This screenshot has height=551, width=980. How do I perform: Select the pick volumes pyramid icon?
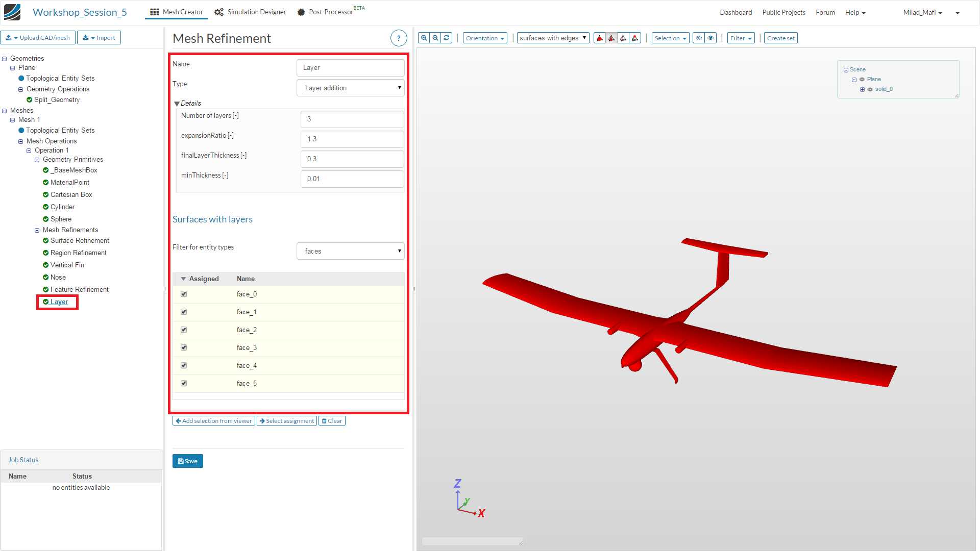(600, 38)
